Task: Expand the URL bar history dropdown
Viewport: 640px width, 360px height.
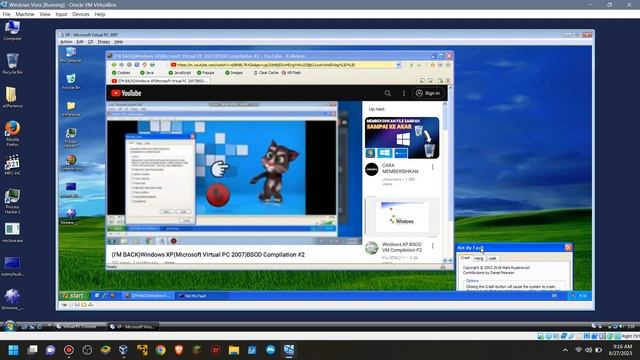Action: pyautogui.click(x=398, y=65)
